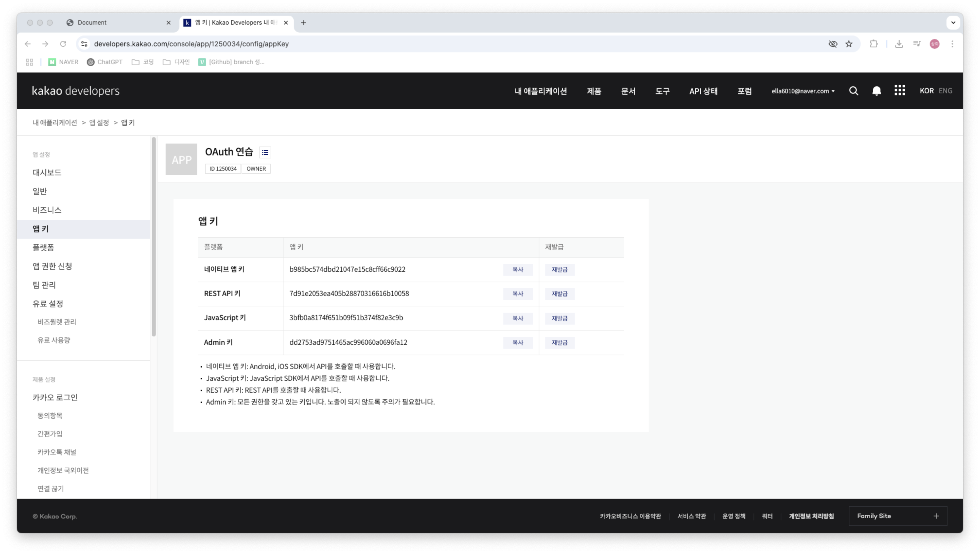Open 동의항목 under 카카오 로그인
Screen dimensions: 980x554
click(x=50, y=415)
